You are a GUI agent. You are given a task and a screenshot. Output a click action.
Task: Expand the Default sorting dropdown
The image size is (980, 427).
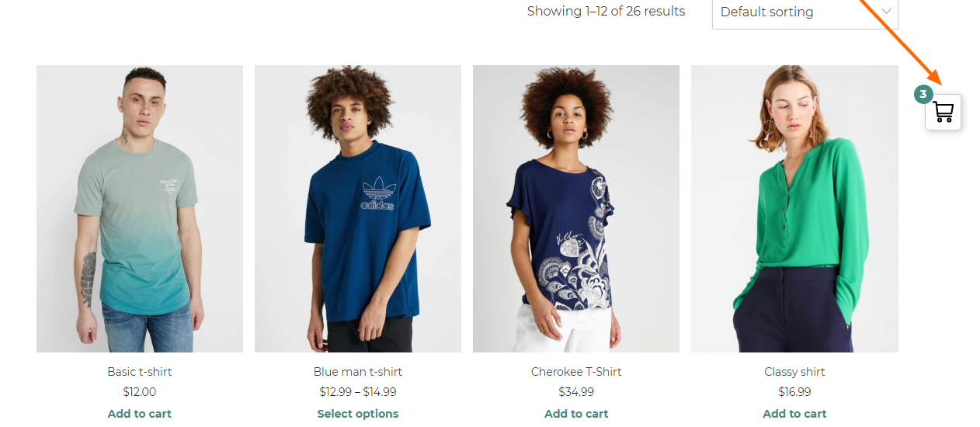coord(805,12)
